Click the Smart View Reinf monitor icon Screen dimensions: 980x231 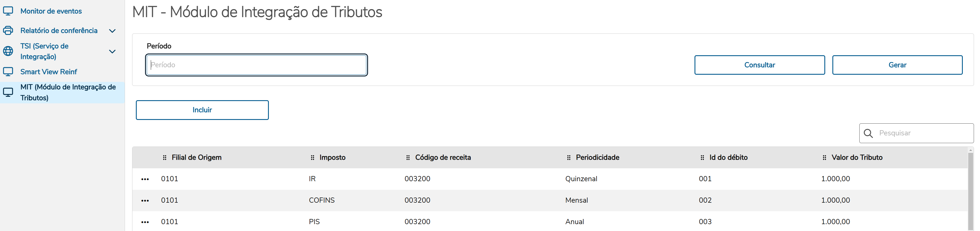pyautogui.click(x=8, y=72)
